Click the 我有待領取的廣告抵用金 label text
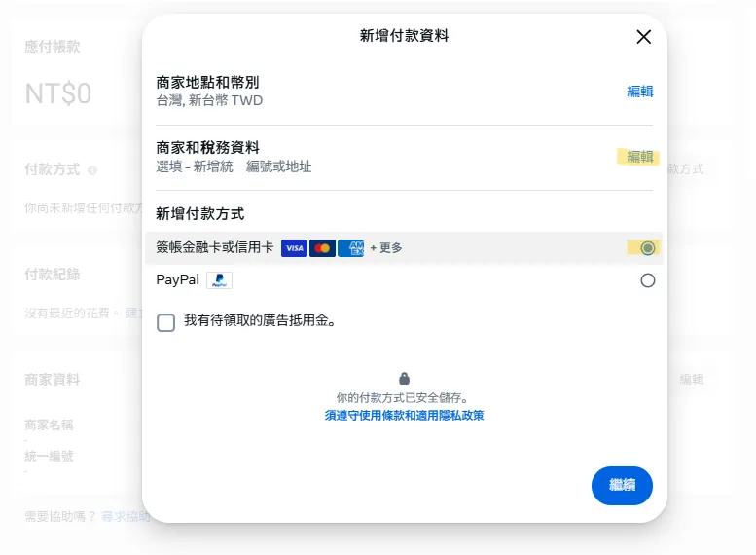The width and height of the screenshot is (756, 555). coord(260,320)
